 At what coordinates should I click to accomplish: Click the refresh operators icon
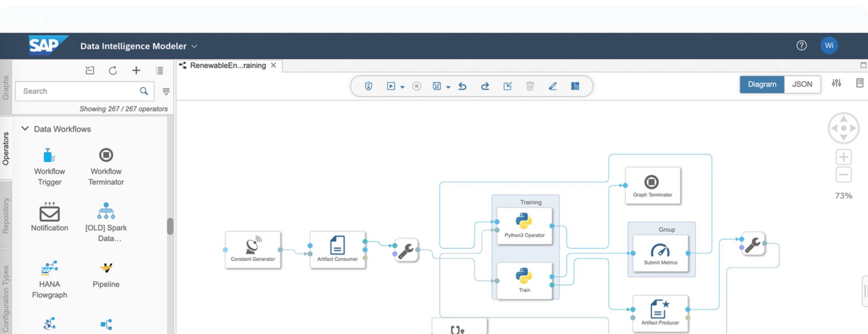tap(113, 70)
